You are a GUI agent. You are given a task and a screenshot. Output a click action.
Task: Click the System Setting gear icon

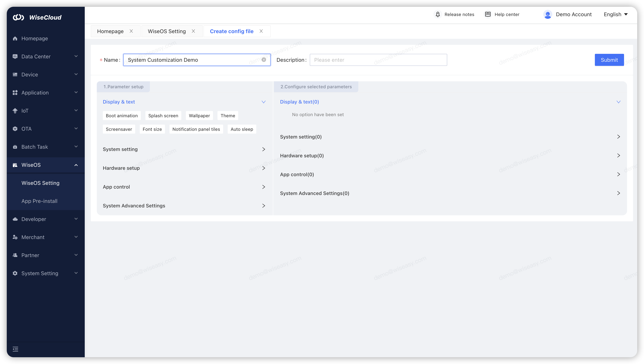coord(15,273)
